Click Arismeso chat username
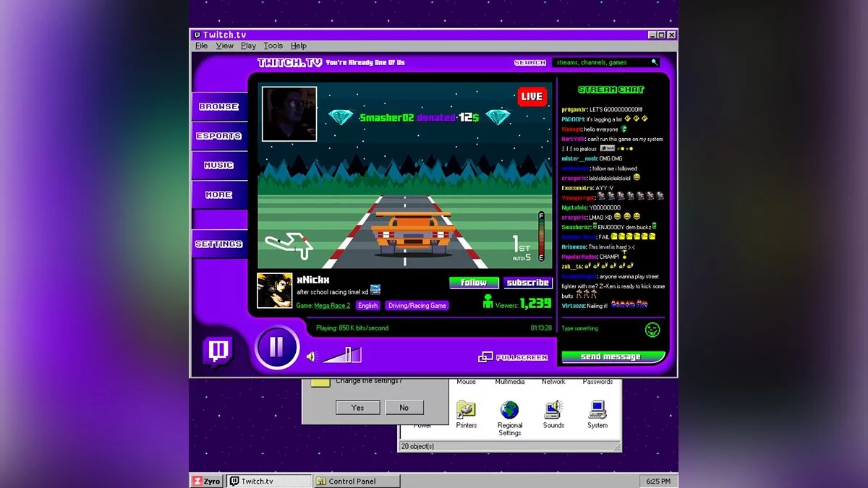868x488 pixels. [x=574, y=247]
